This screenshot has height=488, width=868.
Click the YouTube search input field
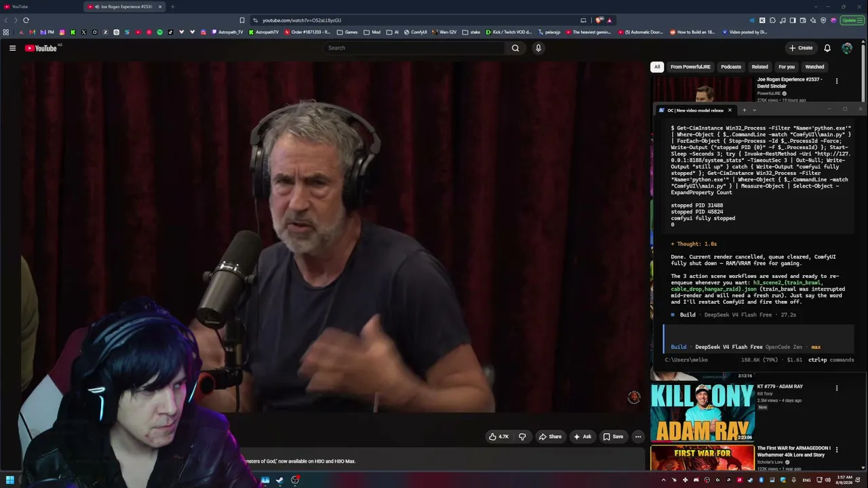pyautogui.click(x=414, y=48)
